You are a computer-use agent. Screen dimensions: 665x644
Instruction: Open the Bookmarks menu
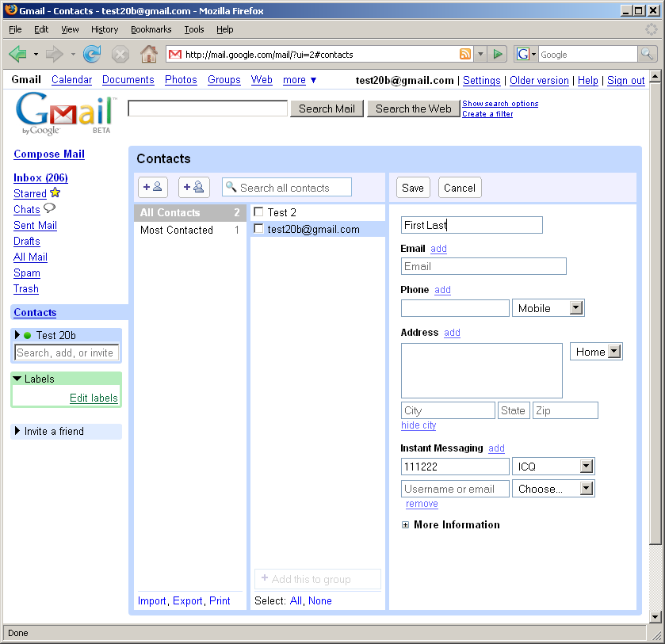coord(151,29)
